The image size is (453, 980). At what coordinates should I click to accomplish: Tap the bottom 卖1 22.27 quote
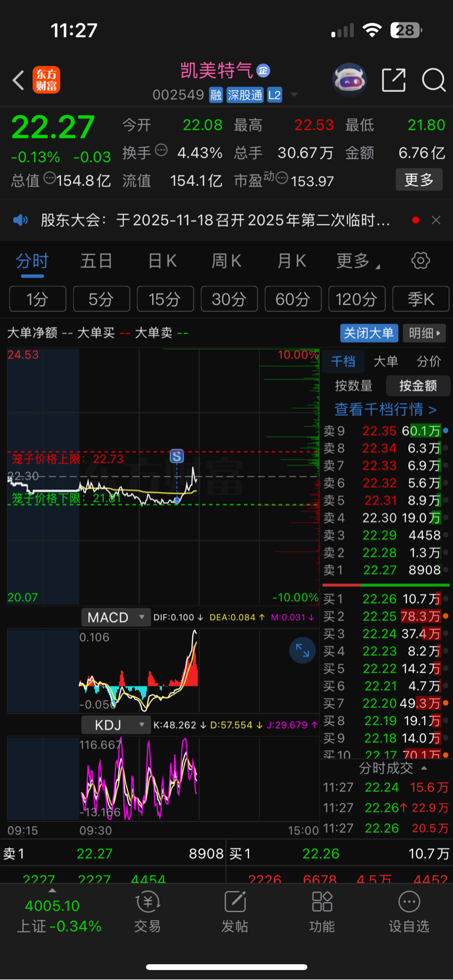(x=113, y=854)
